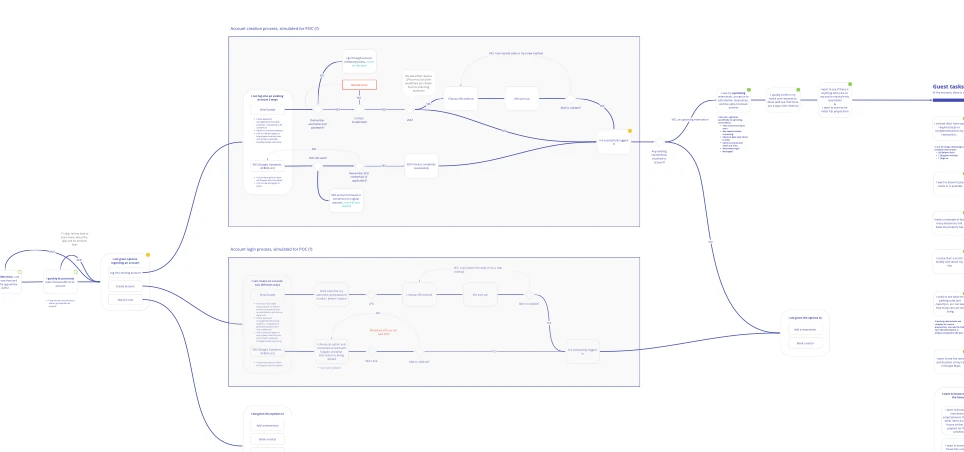The image size is (964, 452).
Task: Select 'YES, on upcoming reservation' connector label
Action: tap(689, 119)
